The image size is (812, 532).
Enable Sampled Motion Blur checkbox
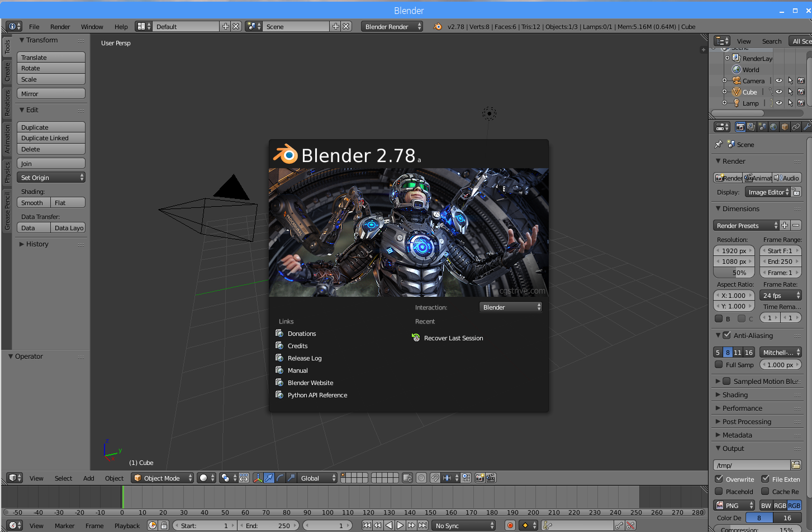click(x=726, y=381)
